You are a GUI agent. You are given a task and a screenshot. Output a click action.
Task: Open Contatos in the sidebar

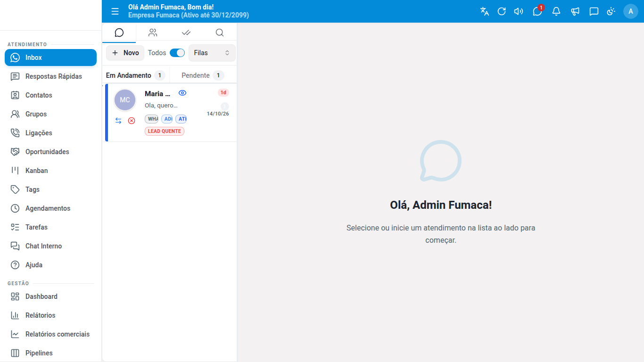51,95
